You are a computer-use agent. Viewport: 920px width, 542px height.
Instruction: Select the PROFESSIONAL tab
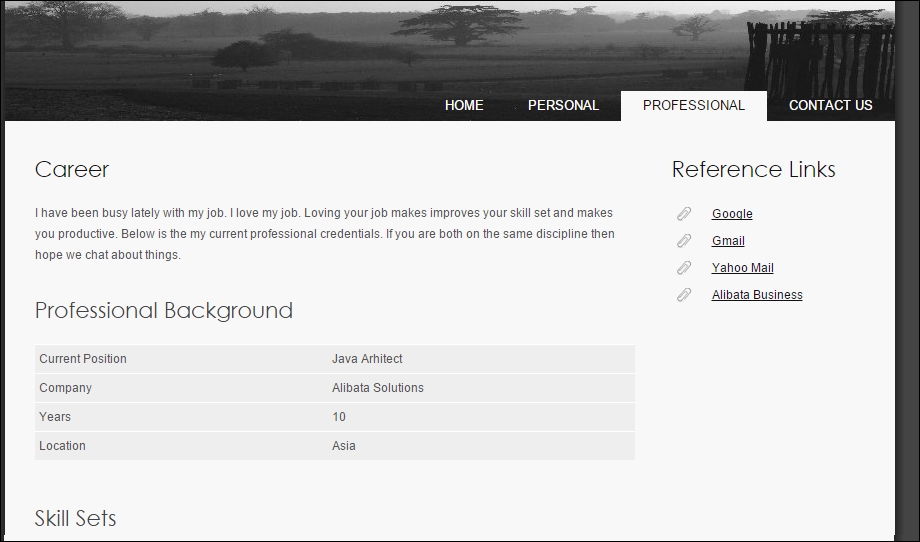click(693, 105)
